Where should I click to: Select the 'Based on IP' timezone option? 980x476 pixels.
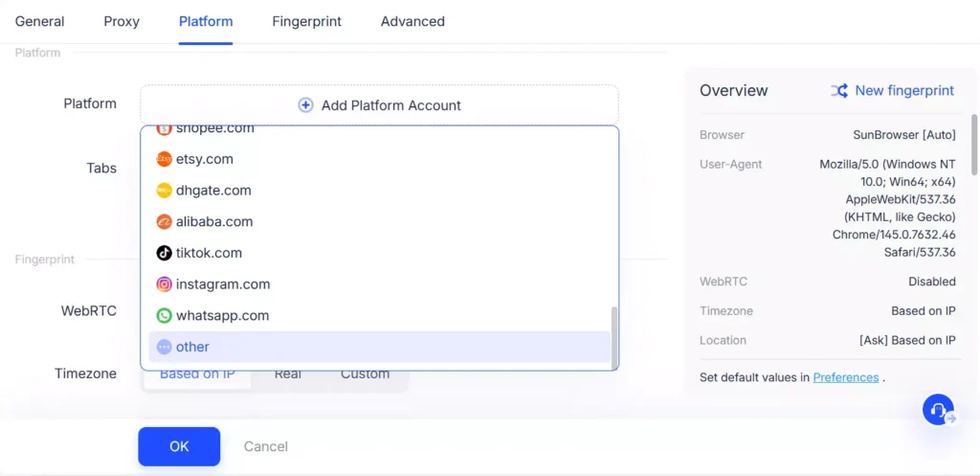pyautogui.click(x=197, y=374)
